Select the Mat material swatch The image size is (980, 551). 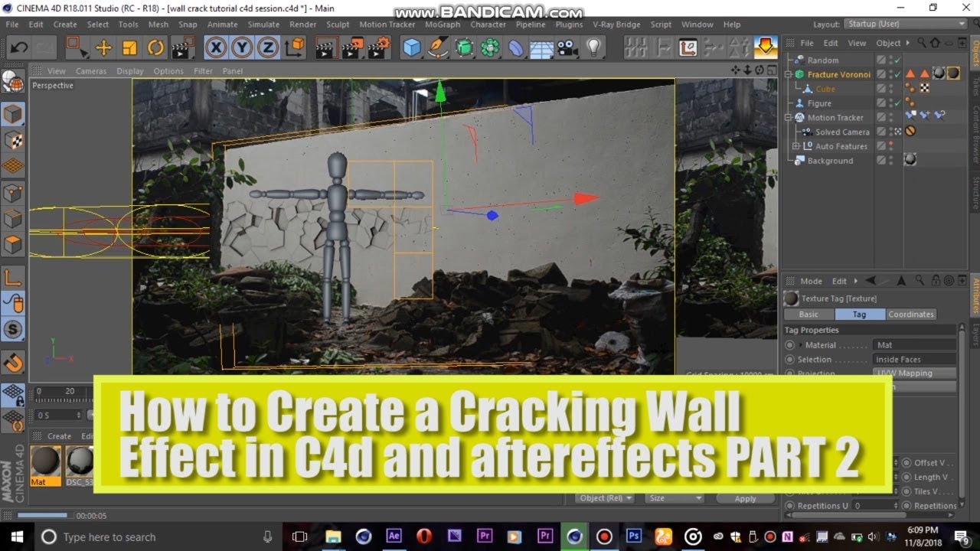(45, 466)
